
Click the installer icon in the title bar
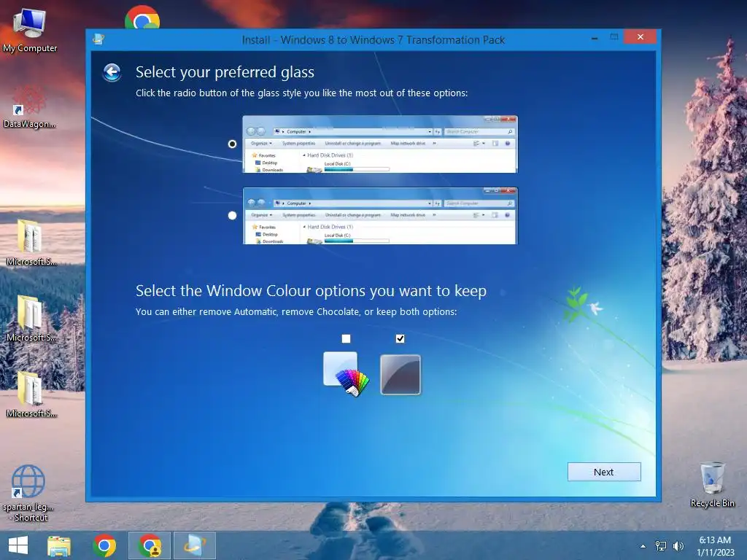[98, 39]
